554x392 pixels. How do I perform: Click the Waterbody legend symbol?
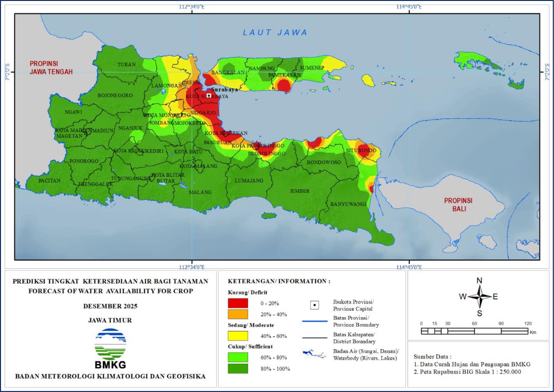314,354
